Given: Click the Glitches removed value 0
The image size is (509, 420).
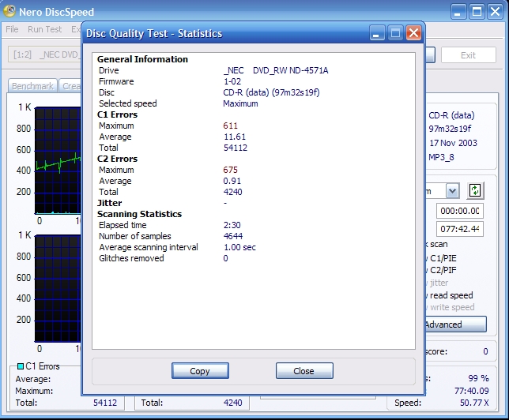Looking at the screenshot, I should [x=225, y=258].
